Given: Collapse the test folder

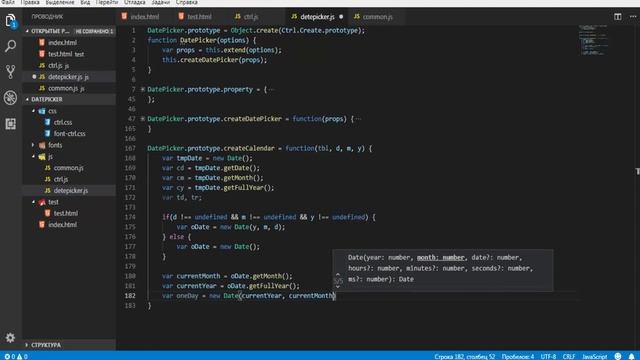Looking at the screenshot, I should (33, 202).
